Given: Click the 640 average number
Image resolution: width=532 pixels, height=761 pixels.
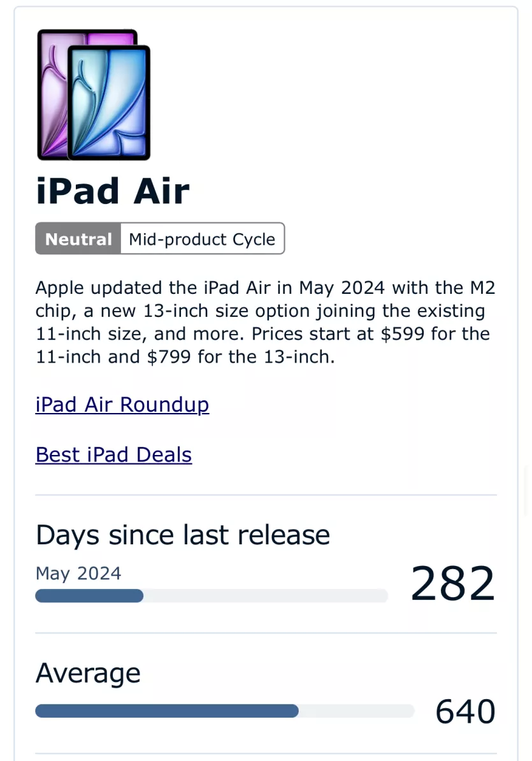Looking at the screenshot, I should click(x=466, y=711).
